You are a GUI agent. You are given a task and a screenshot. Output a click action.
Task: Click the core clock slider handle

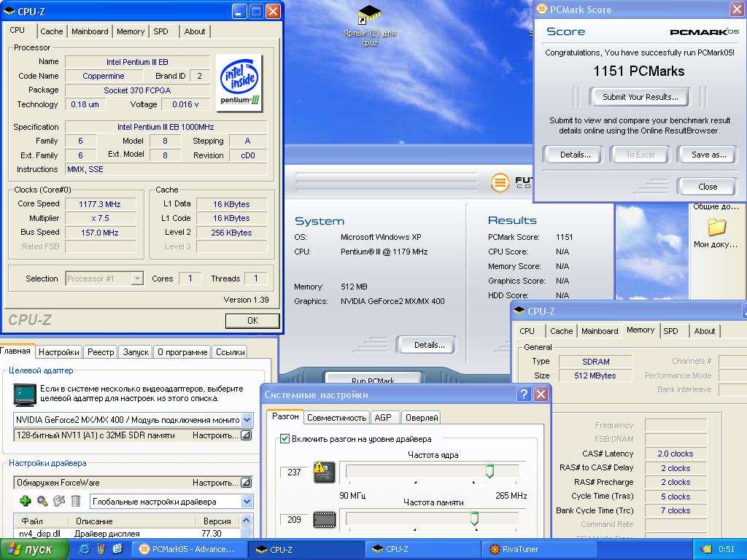[x=489, y=471]
